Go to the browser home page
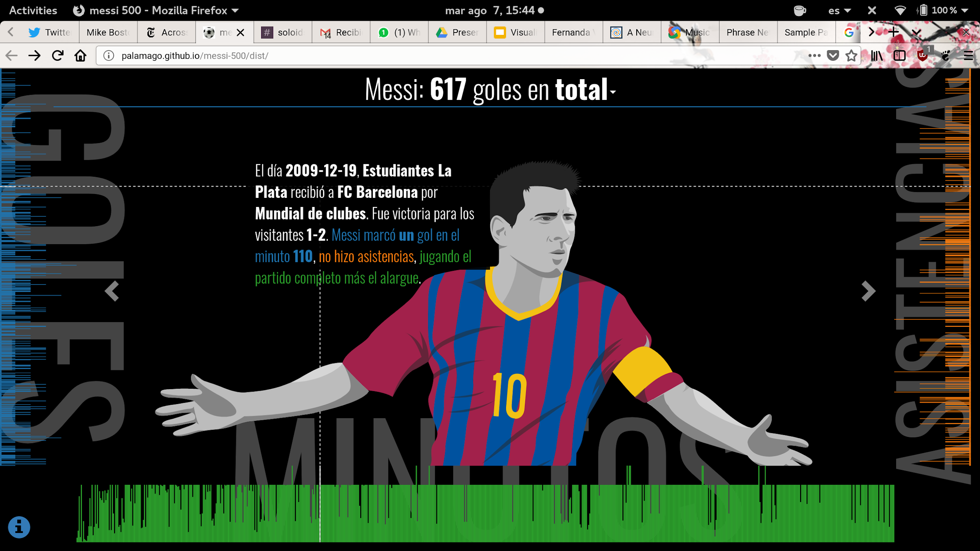The height and width of the screenshot is (551, 980). point(80,56)
